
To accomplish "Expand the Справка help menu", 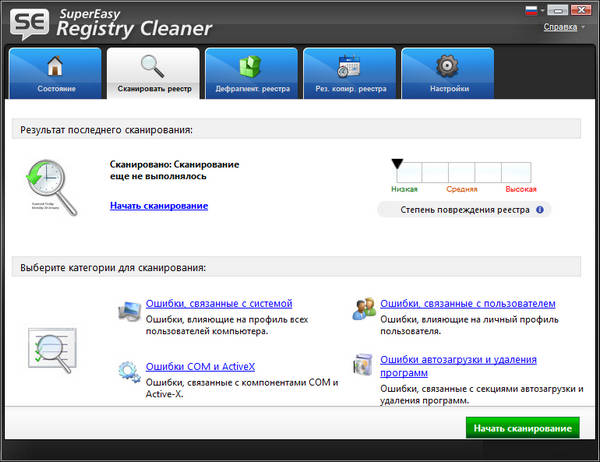I will 564,27.
